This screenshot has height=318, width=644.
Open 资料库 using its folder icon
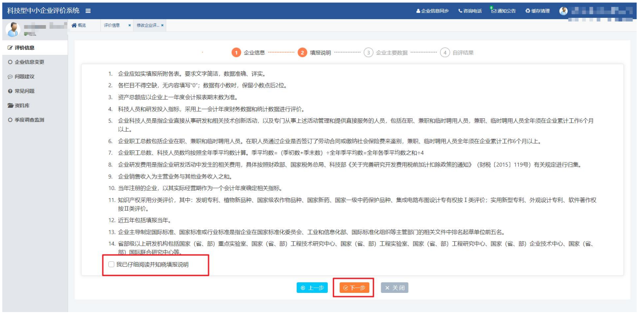(9, 105)
